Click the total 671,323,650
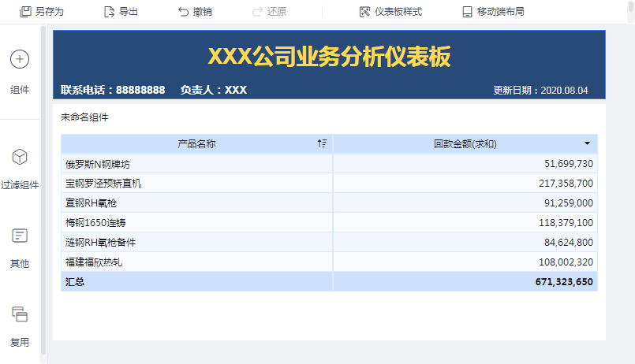This screenshot has height=364, width=635. [564, 282]
